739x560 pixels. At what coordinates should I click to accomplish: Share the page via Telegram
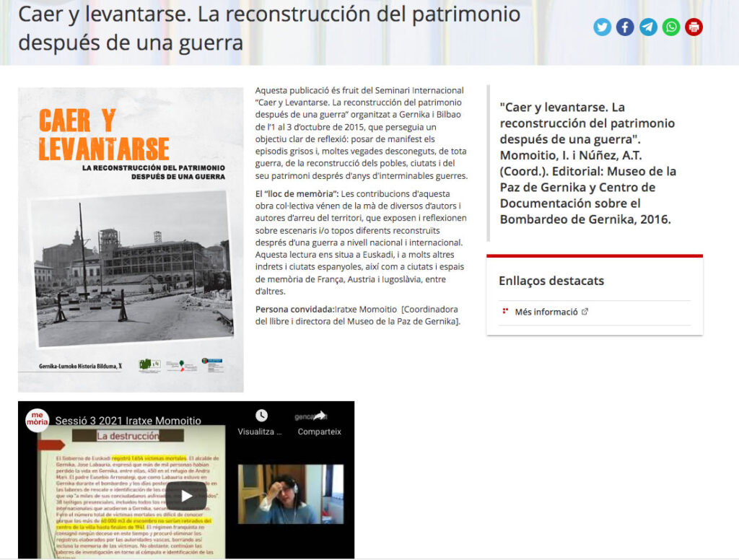coord(648,27)
